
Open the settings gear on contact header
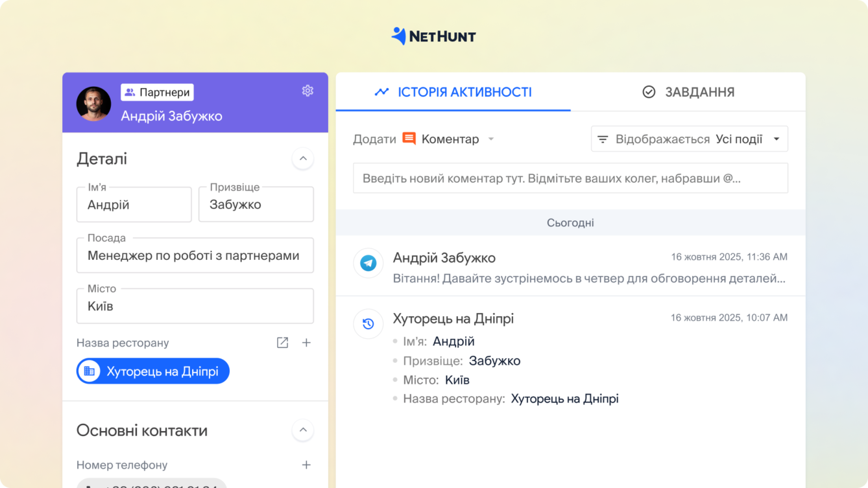click(307, 91)
